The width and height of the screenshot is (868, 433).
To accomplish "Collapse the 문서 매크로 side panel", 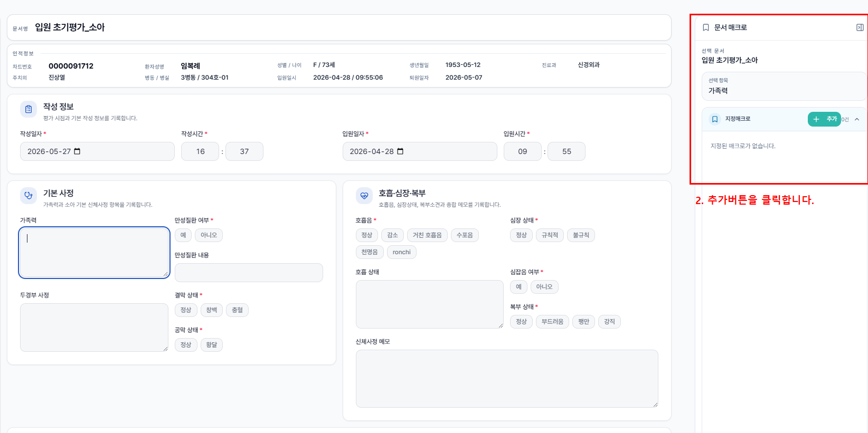I will [860, 27].
